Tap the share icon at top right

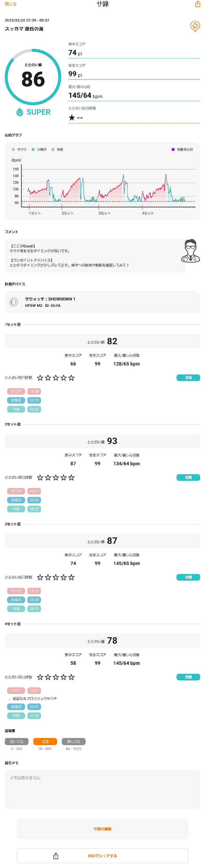[198, 4]
